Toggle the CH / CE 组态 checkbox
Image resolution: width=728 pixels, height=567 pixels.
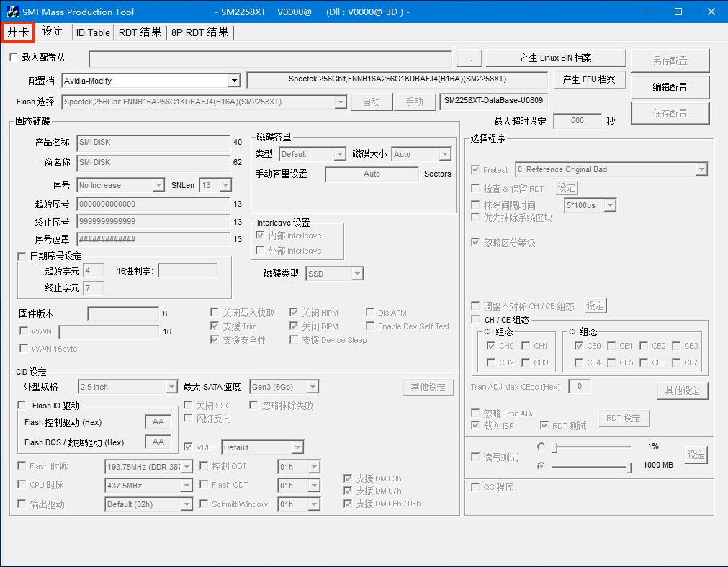coord(475,320)
